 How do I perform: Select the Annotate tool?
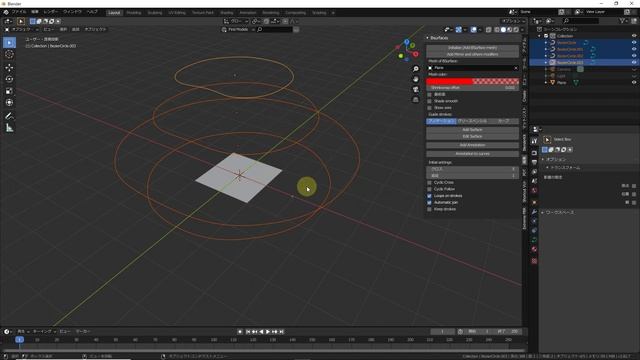pyautogui.click(x=9, y=116)
